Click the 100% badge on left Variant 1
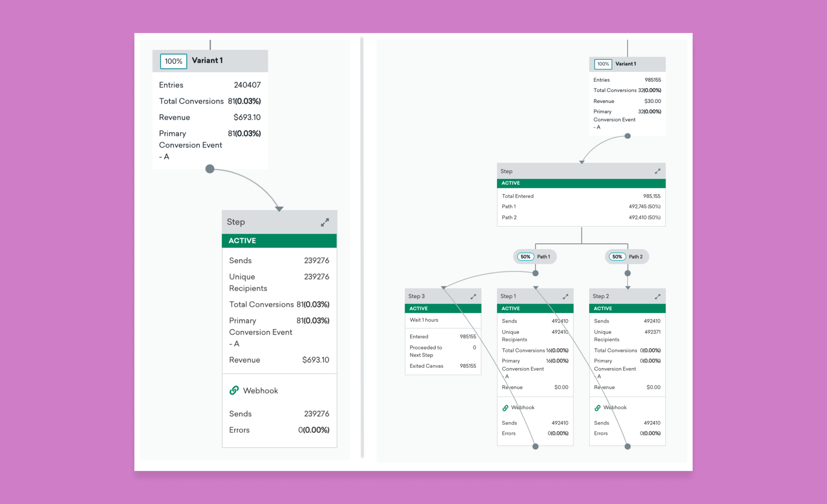Viewport: 827px width, 504px height. coord(173,61)
